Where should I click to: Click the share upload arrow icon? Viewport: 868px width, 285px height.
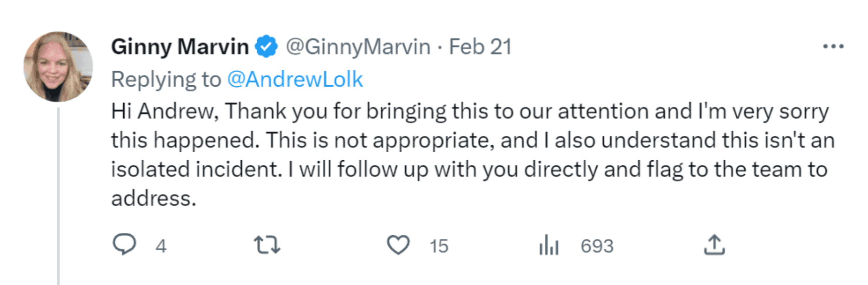pos(714,244)
